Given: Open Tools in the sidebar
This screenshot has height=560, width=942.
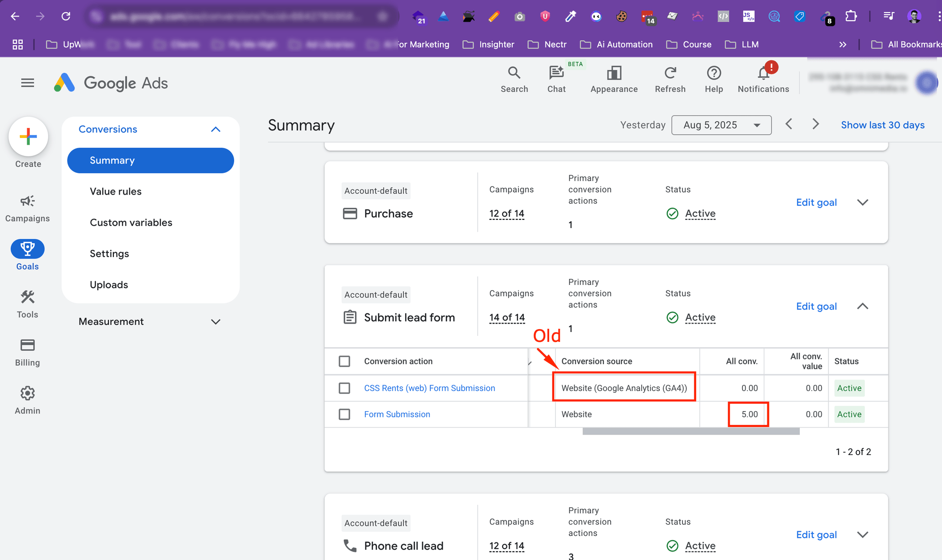Looking at the screenshot, I should click(x=27, y=304).
